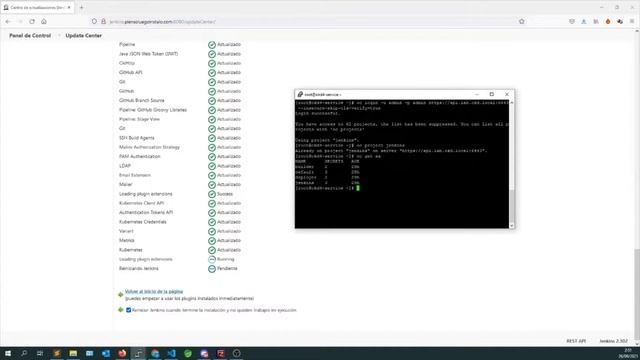Image resolution: width=640 pixels, height=360 pixels.
Task: Click the terminal command prompt cursor
Action: 358,188
